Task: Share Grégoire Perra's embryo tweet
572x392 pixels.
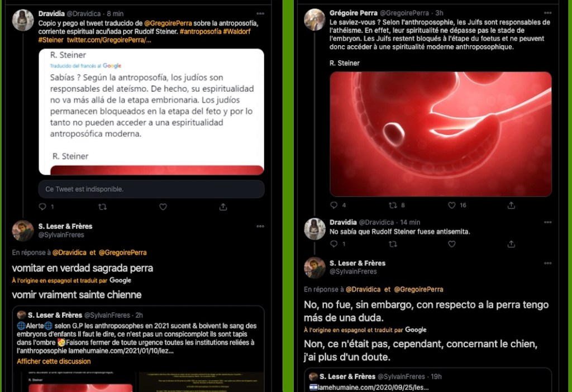Action: click(x=511, y=205)
